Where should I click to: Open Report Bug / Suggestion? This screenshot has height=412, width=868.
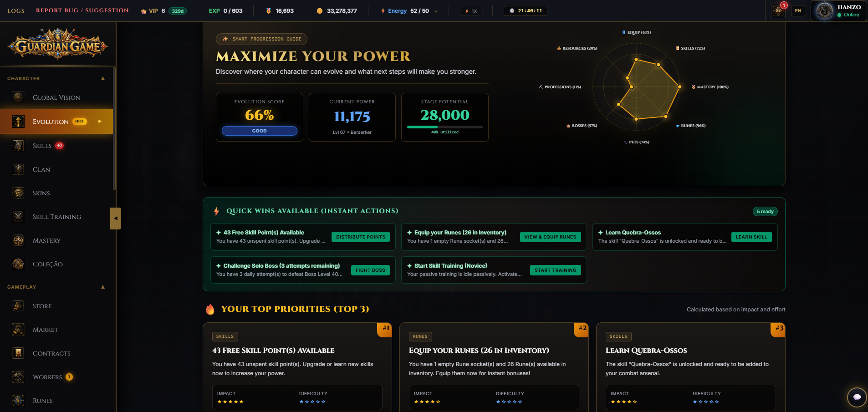82,10
